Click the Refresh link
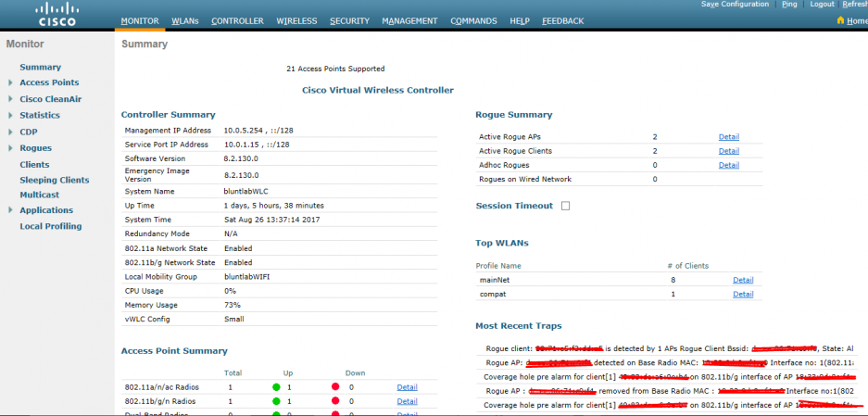The width and height of the screenshot is (868, 416). click(855, 4)
